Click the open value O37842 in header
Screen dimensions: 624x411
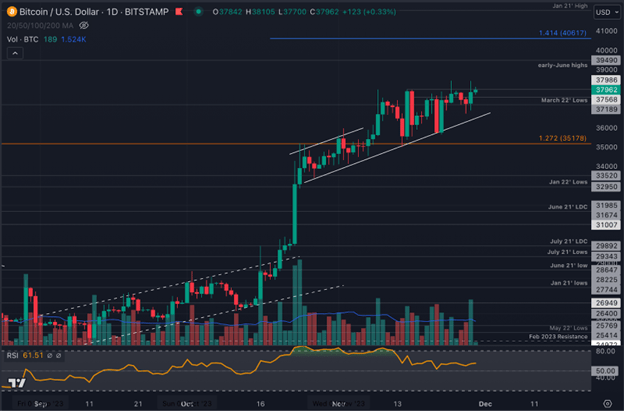click(x=227, y=12)
